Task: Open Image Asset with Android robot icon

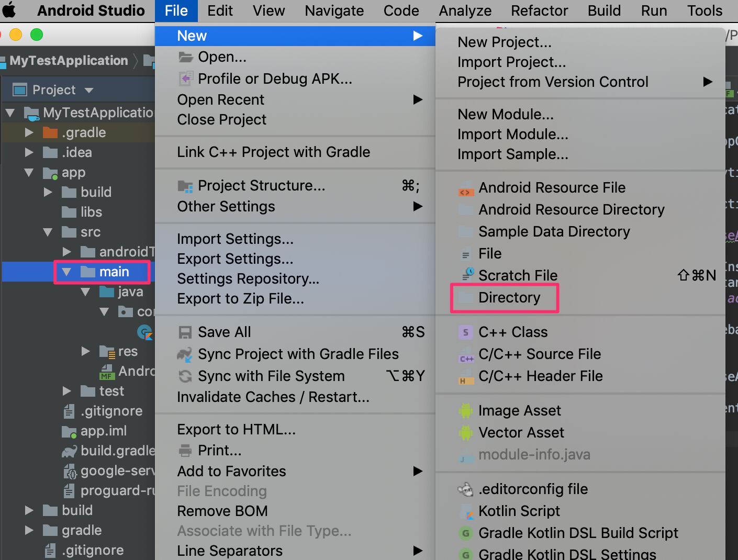Action: (465, 411)
